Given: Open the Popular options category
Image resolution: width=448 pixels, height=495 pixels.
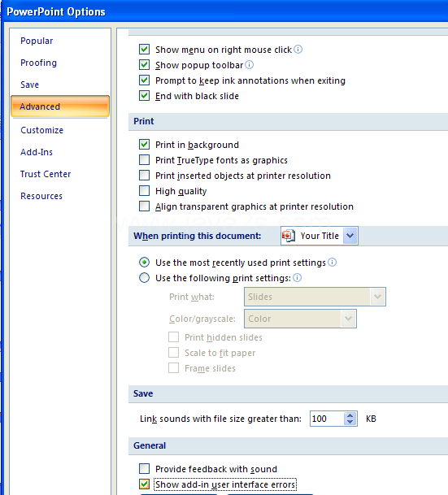Looking at the screenshot, I should [37, 41].
